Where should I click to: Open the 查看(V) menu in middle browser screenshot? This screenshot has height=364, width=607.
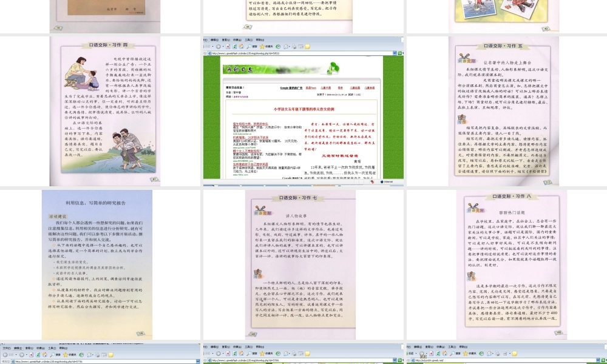[x=226, y=40]
